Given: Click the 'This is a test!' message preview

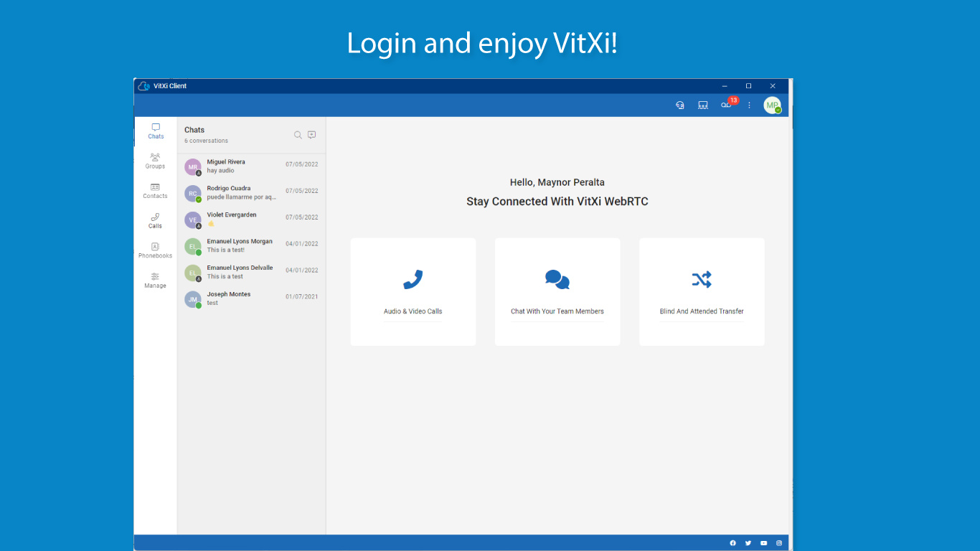Looking at the screenshot, I should 226,250.
